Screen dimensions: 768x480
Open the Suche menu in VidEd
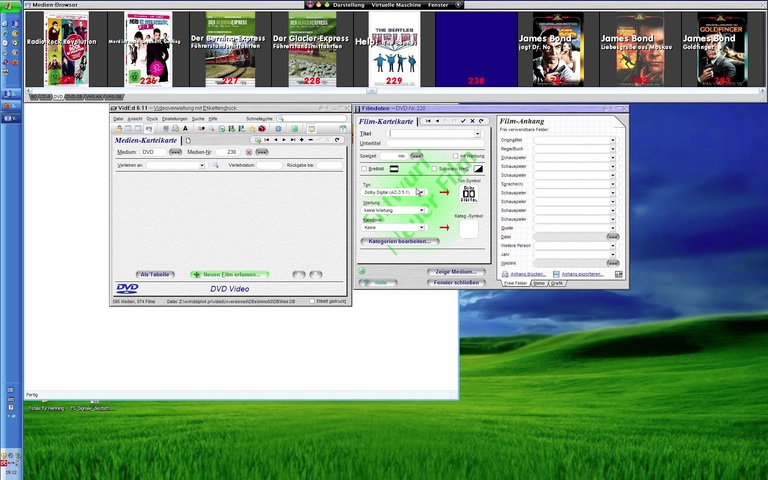[198, 119]
